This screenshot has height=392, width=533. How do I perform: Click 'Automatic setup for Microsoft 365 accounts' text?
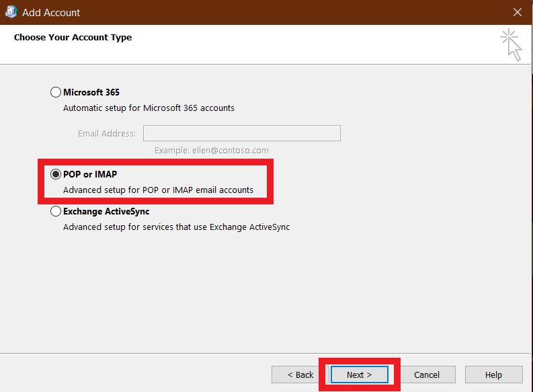click(x=149, y=108)
